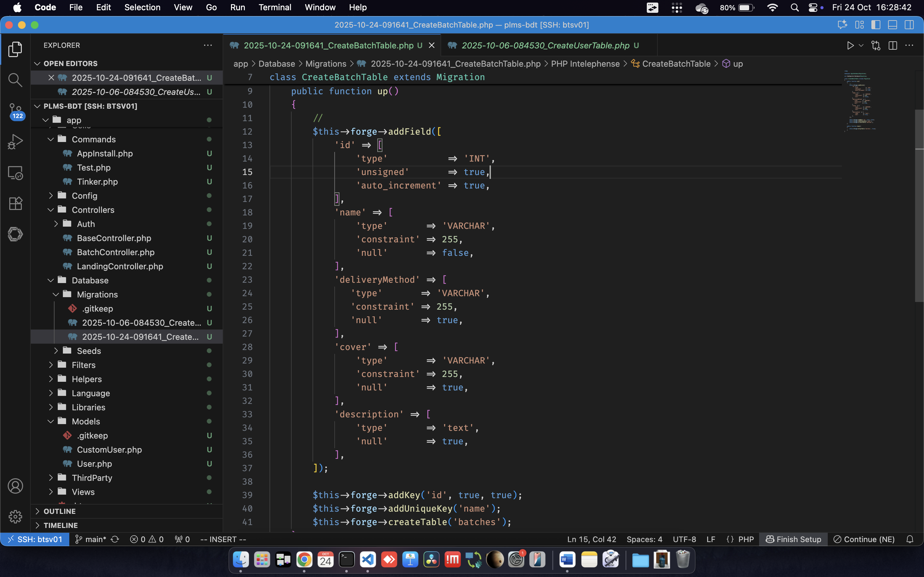The image size is (924, 577).
Task: Open Run and Debug view
Action: coord(15,142)
